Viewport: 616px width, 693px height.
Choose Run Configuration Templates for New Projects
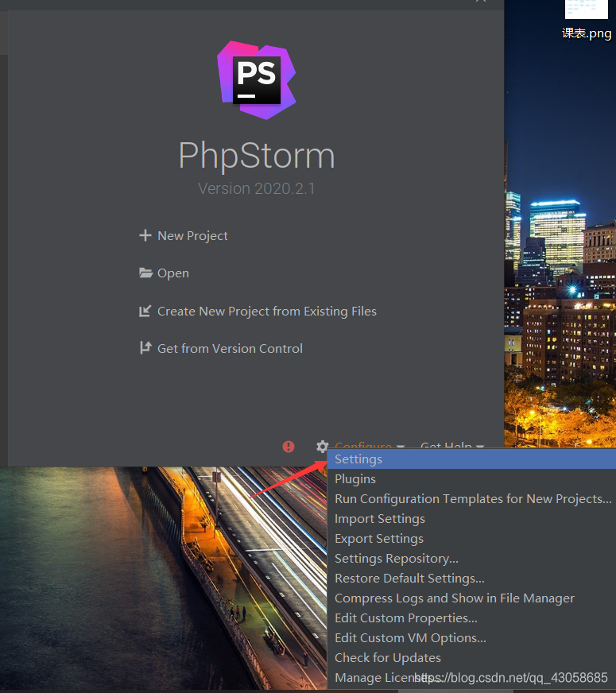[x=471, y=499]
